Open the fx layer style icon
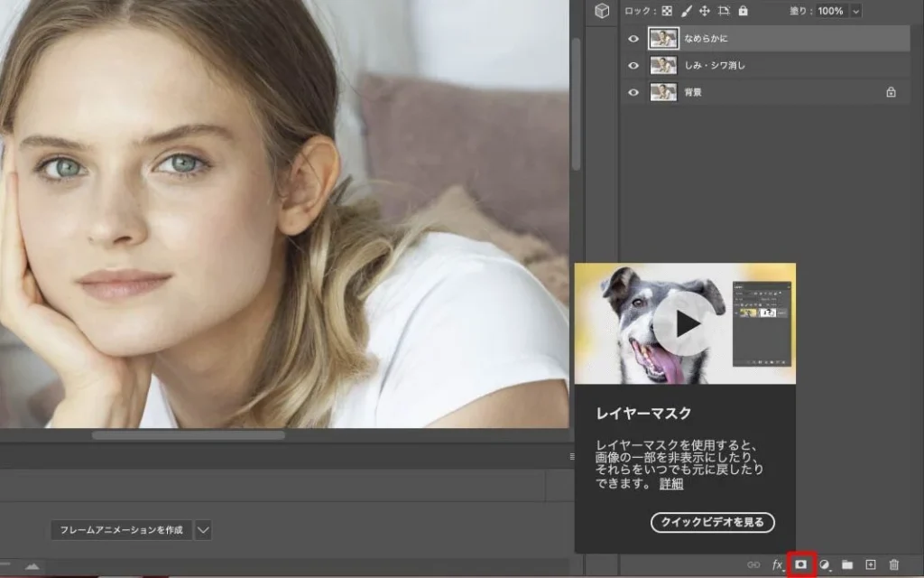 (777, 564)
